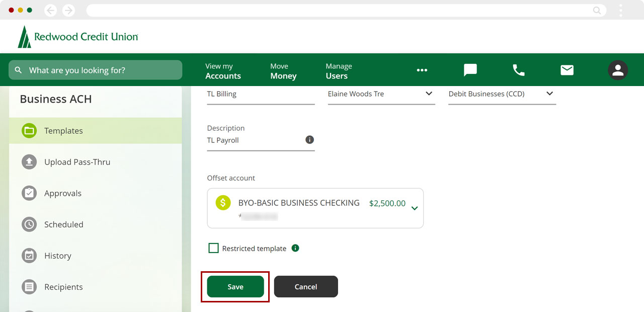
Task: Click the search magnifier icon in green bar
Action: click(x=19, y=70)
